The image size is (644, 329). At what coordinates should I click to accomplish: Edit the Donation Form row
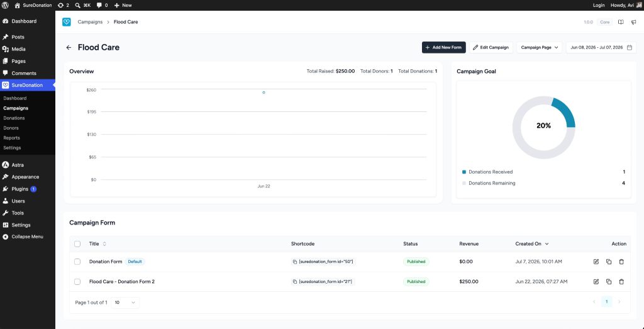pos(596,262)
